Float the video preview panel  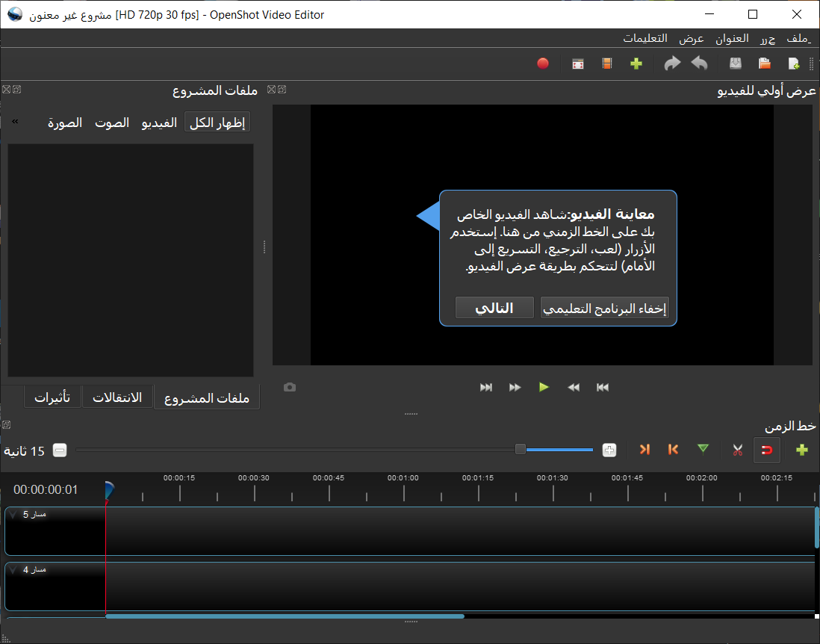[x=282, y=90]
